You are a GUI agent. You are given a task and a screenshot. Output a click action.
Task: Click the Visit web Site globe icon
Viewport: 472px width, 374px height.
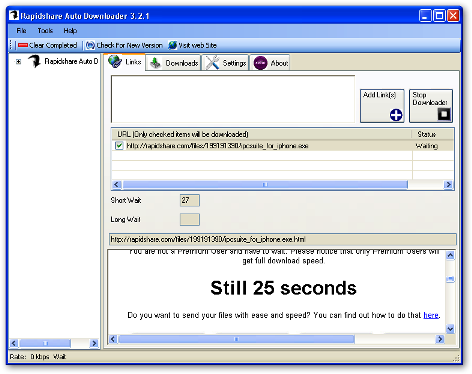[172, 45]
